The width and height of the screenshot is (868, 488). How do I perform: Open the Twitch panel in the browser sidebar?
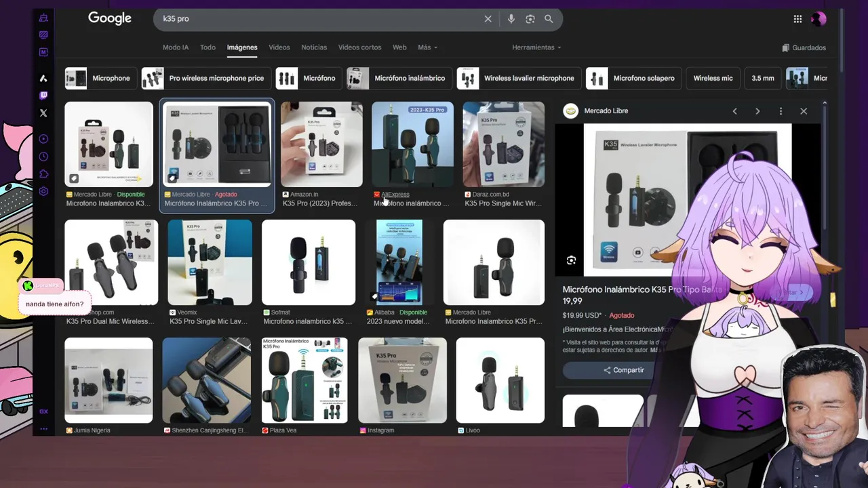[43, 96]
